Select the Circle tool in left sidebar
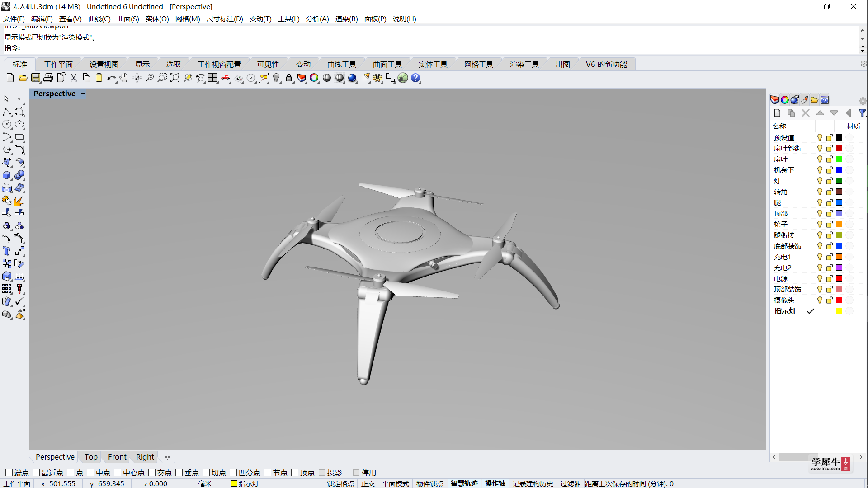The image size is (868, 488). pos(7,124)
